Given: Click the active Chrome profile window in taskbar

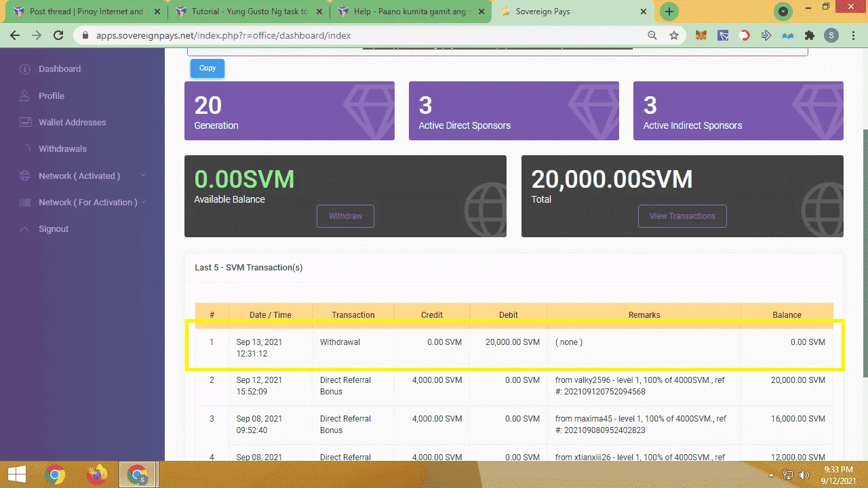Looking at the screenshot, I should point(138,474).
